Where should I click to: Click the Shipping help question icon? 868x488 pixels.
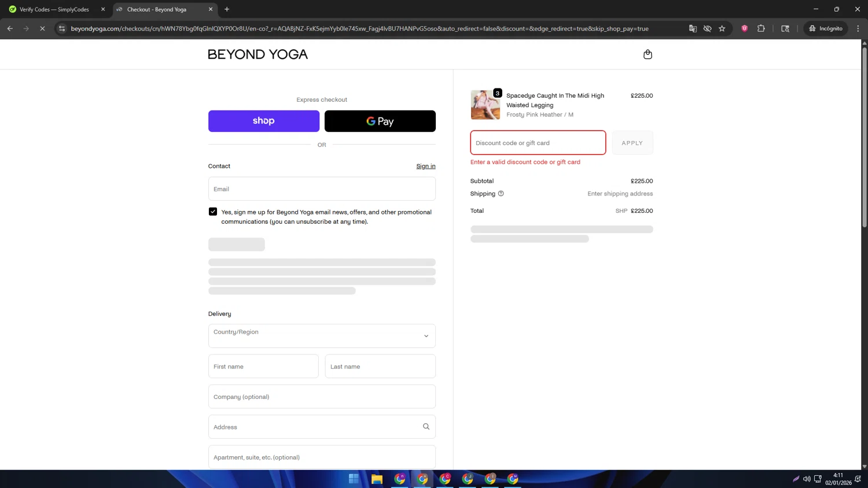pos(501,194)
